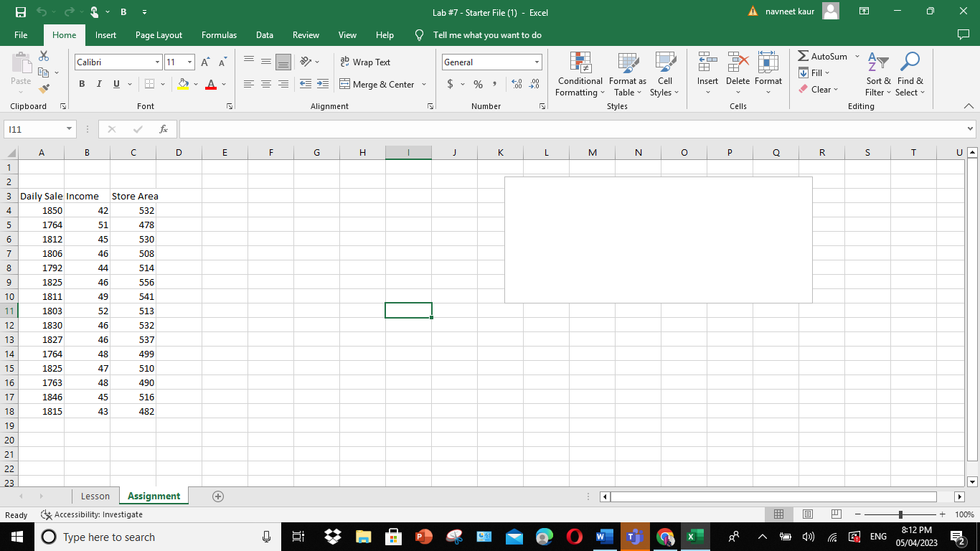Image resolution: width=980 pixels, height=551 pixels.
Task: Click the Increase Decimal button
Action: point(516,84)
